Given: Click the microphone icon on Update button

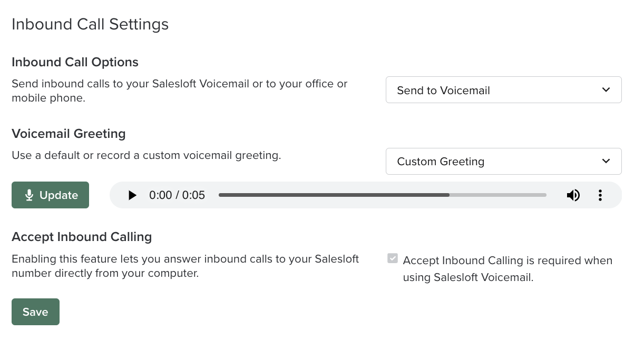Looking at the screenshot, I should click(x=30, y=195).
